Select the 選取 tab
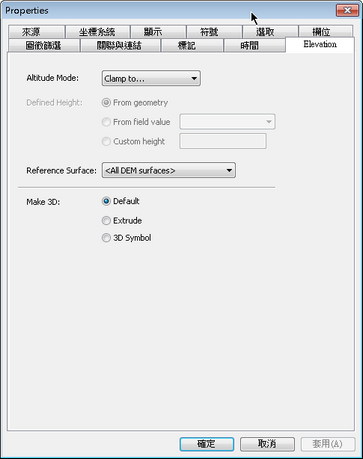The height and width of the screenshot is (459, 363). coord(270,32)
